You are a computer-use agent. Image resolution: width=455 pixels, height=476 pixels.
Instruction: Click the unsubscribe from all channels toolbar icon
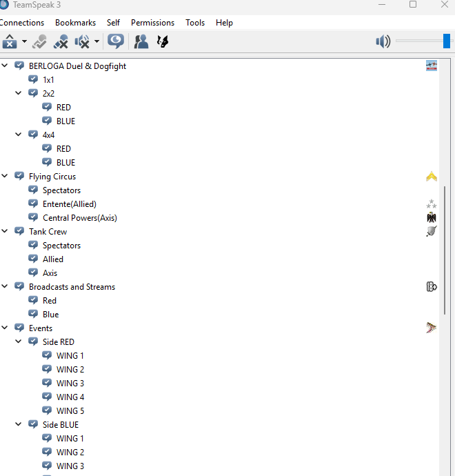click(61, 41)
